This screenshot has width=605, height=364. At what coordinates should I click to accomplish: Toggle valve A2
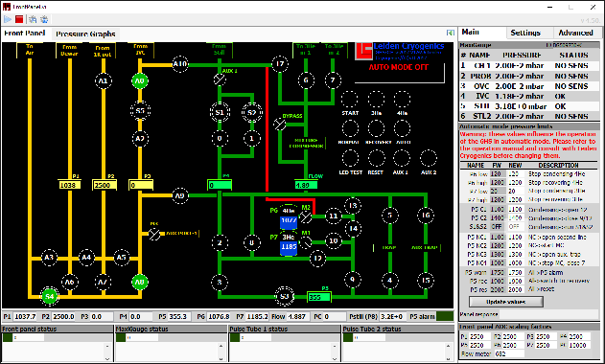[140, 139]
